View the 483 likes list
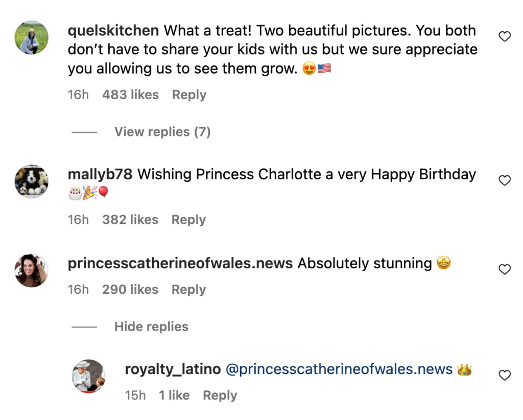 coord(130,95)
